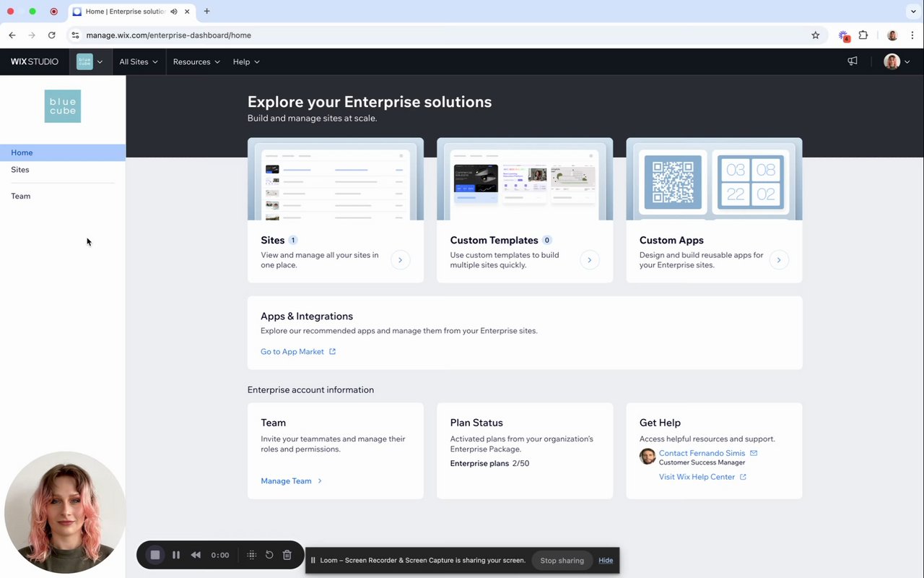Expand the All Sites dropdown
Image resolution: width=924 pixels, height=578 pixels.
coord(139,61)
